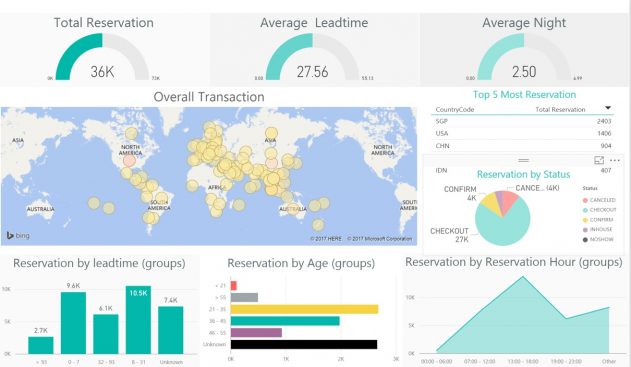Click the pink bubble over eastern Asia

click(x=272, y=163)
